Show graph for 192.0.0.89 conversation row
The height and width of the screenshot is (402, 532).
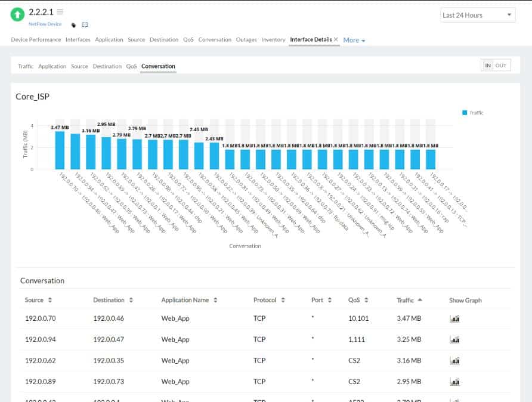pos(454,382)
